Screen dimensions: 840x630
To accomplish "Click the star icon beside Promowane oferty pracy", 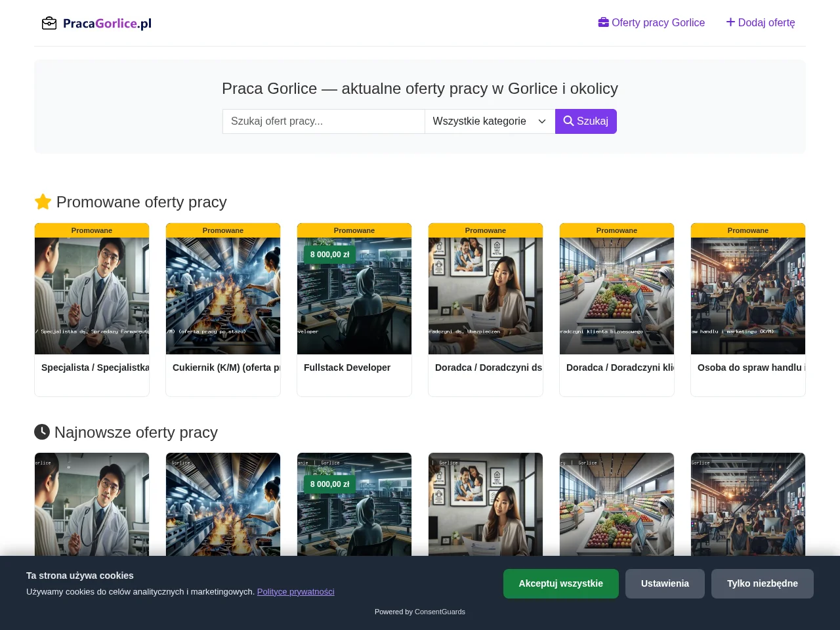I will (43, 202).
